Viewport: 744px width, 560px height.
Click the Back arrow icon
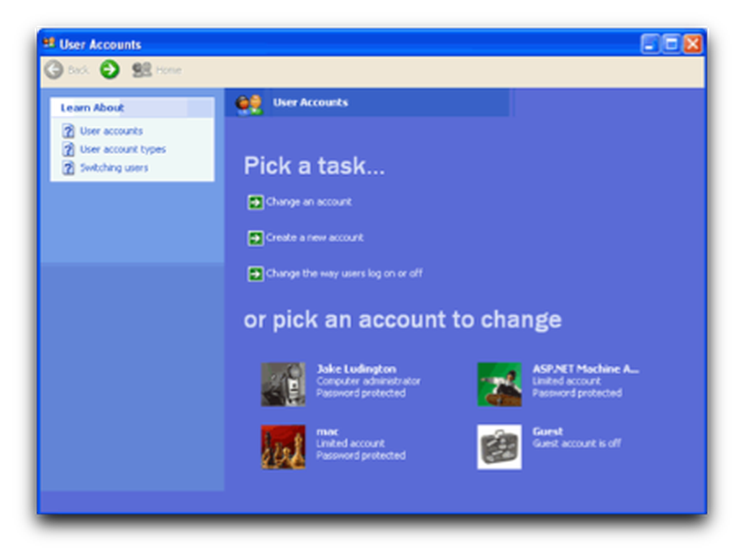pyautogui.click(x=53, y=69)
